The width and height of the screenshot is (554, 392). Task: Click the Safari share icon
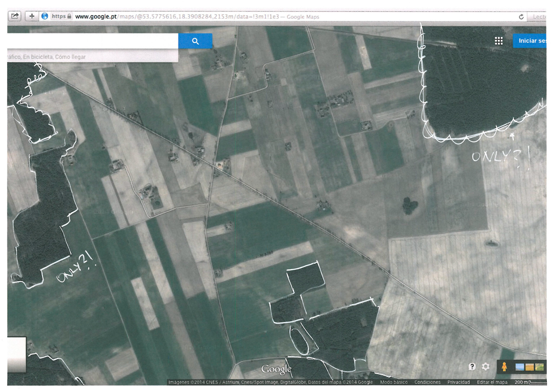click(x=15, y=16)
